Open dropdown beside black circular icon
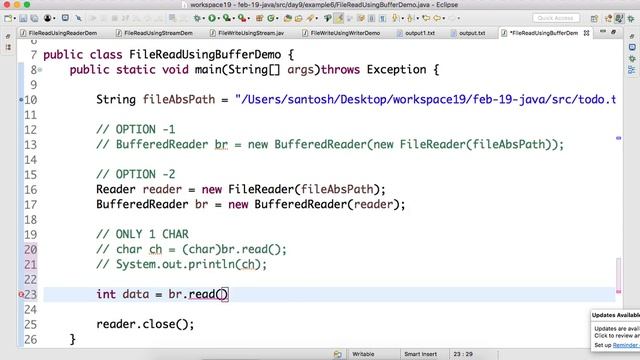The image size is (640, 360). (x=54, y=19)
